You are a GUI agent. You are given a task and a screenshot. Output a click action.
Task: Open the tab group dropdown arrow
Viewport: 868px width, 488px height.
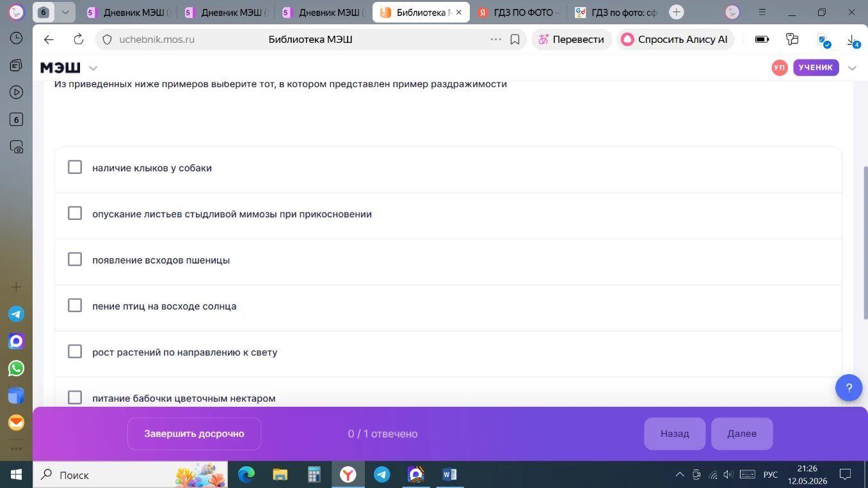click(65, 12)
